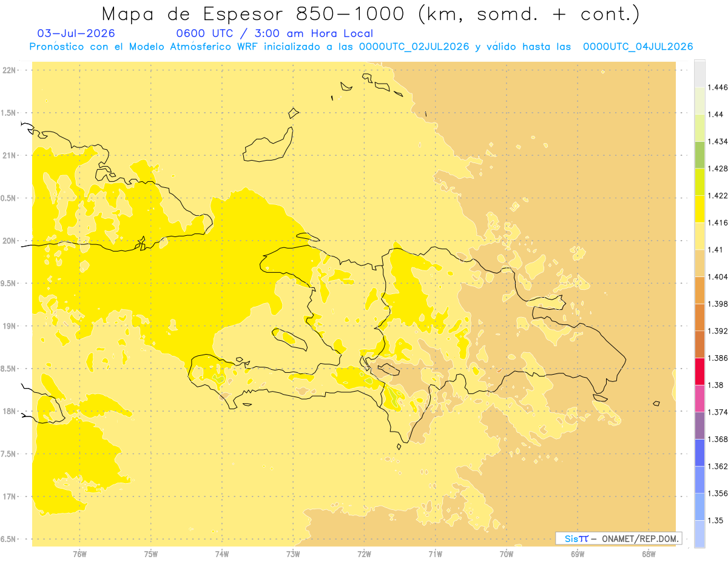Click the map title 'Mapa de Espesor 850-1000'

click(x=255, y=14)
